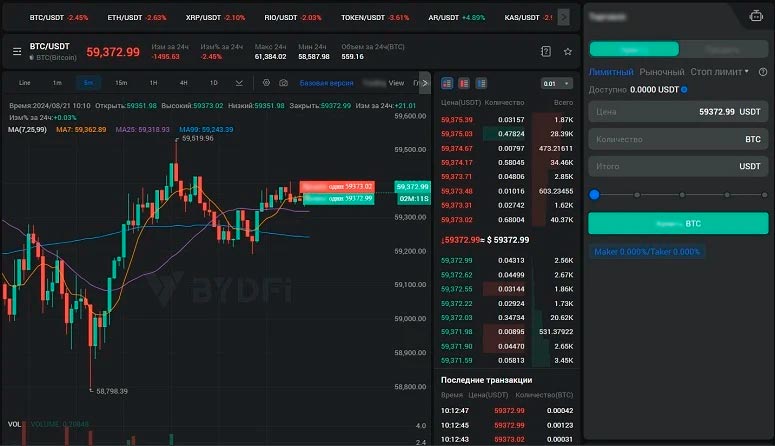Select the Лимитный order tab

611,72
